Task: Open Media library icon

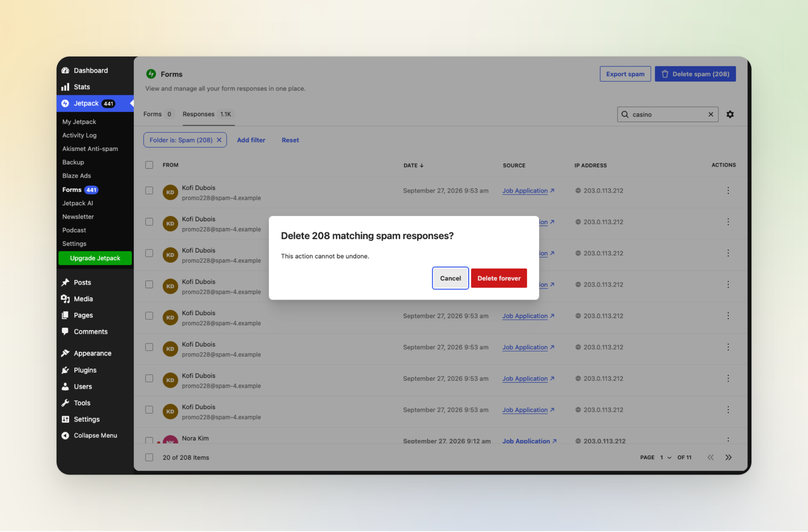Action: click(x=65, y=299)
